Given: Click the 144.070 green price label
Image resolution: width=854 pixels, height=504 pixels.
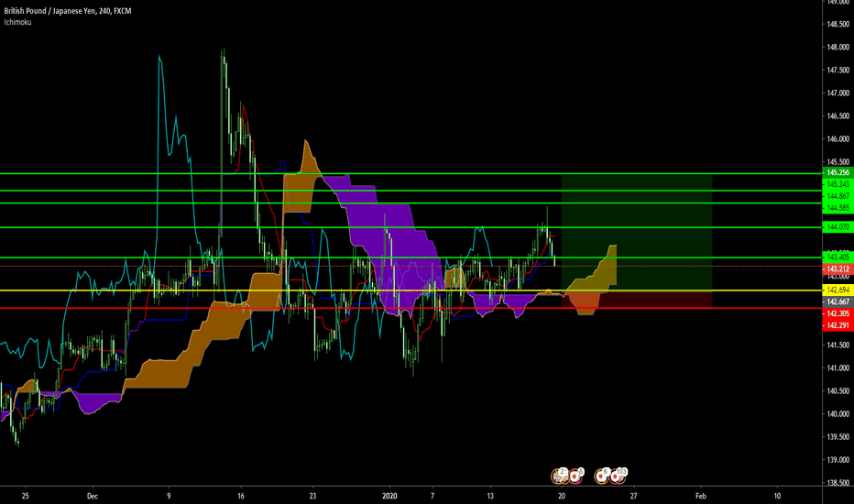Looking at the screenshot, I should pyautogui.click(x=837, y=226).
